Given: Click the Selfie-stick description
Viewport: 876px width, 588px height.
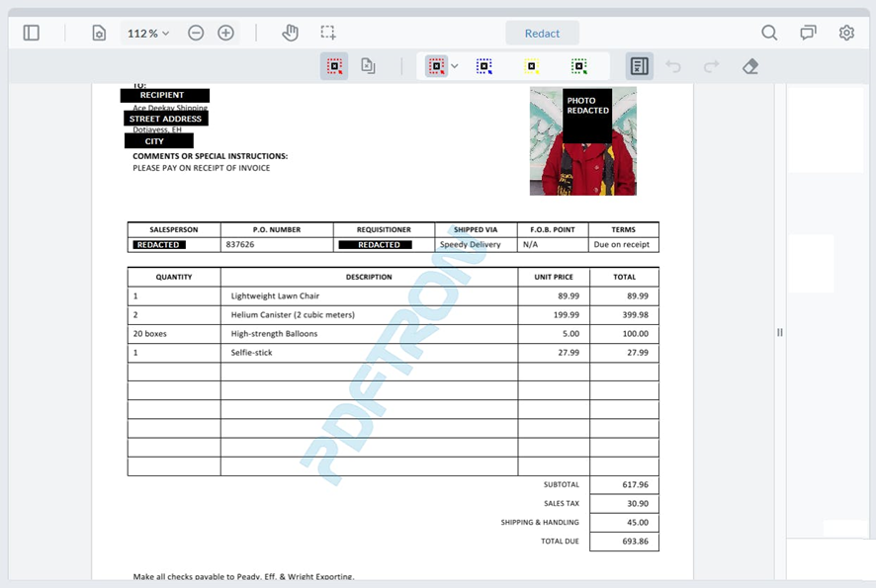Looking at the screenshot, I should 251,353.
